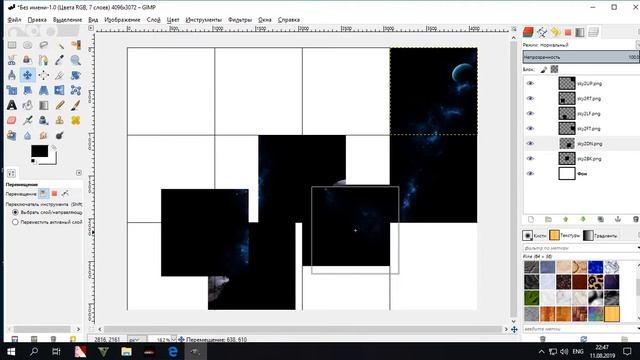
Task: Select the Cage Transform tool
Action: 76,90
